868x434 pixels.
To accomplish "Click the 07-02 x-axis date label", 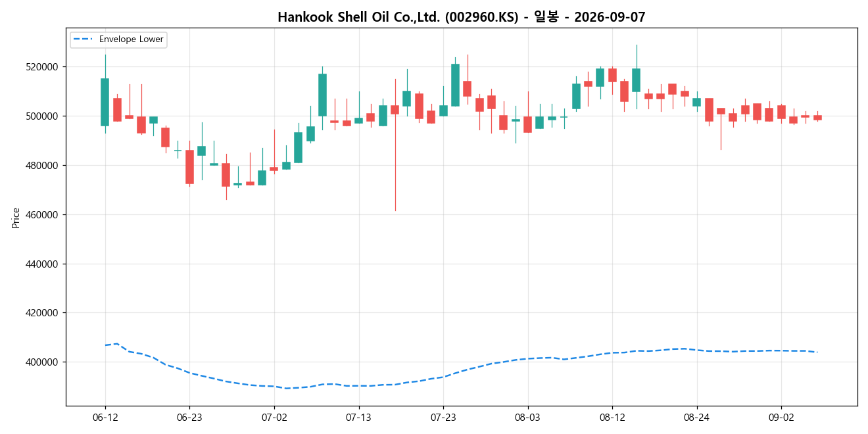I will click(x=274, y=417).
